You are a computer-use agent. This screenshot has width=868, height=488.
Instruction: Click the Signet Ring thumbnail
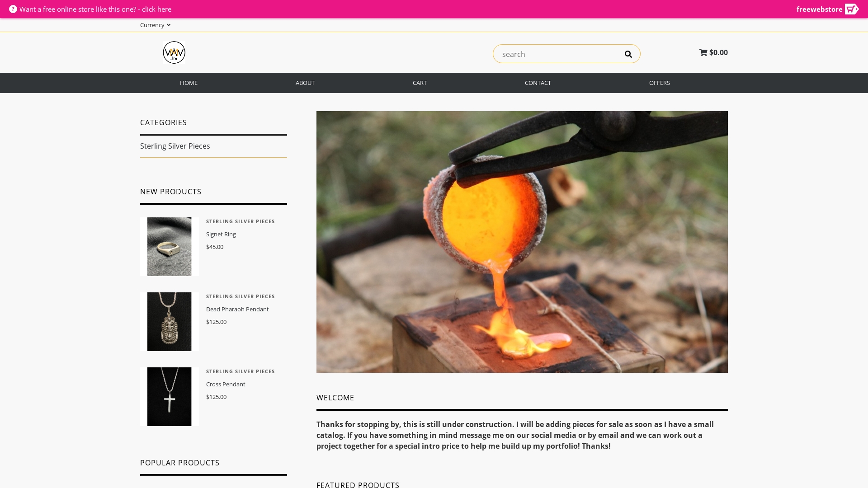[x=169, y=247]
